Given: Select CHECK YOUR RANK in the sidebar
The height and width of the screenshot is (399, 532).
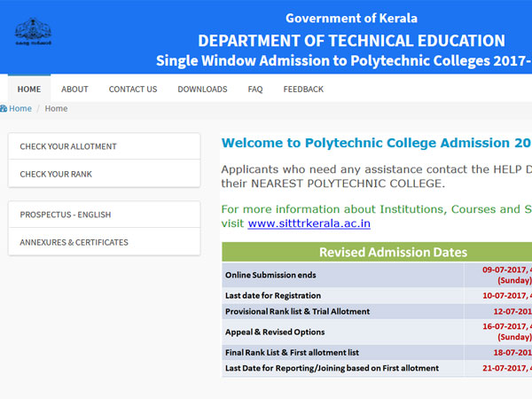Looking at the screenshot, I should [x=56, y=174].
